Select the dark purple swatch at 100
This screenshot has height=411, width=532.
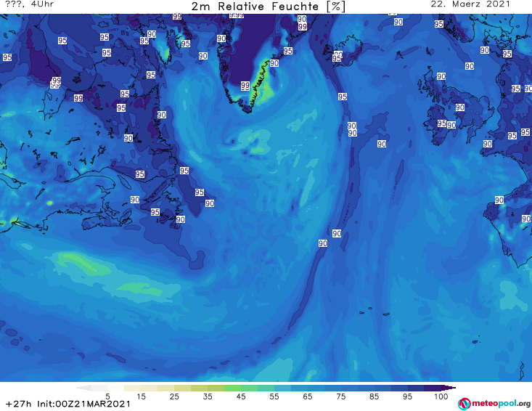pyautogui.click(x=433, y=388)
